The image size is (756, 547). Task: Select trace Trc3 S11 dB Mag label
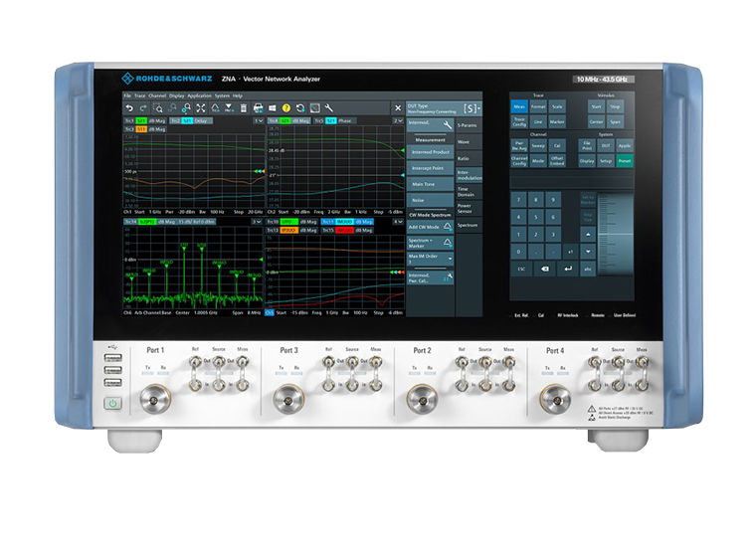145,129
